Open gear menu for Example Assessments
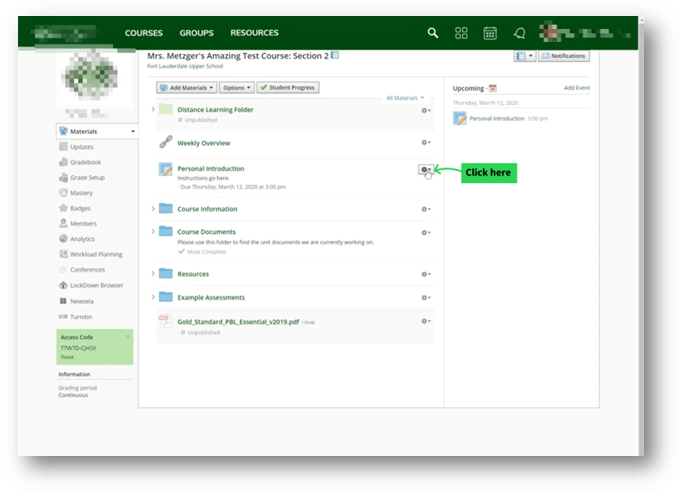The height and width of the screenshot is (492, 680). point(426,298)
